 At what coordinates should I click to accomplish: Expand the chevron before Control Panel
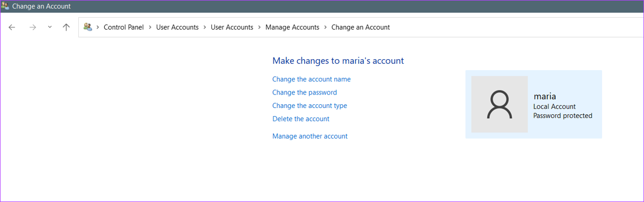pyautogui.click(x=98, y=28)
